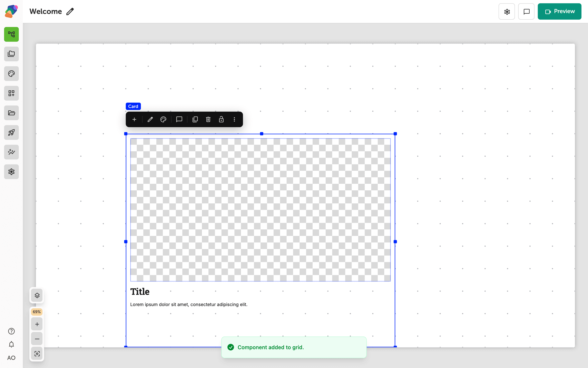Open the AI sparkle insights panel

(11, 152)
